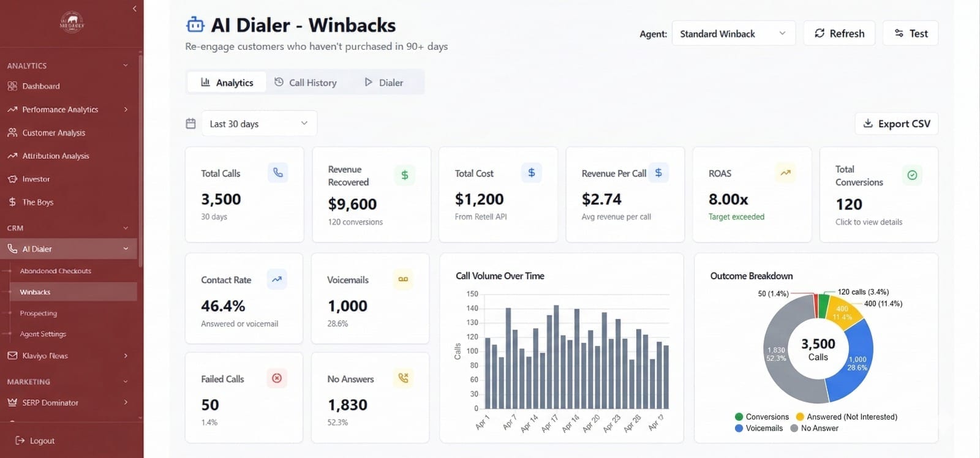The height and width of the screenshot is (458, 980).
Task: Toggle the Conversions legend item in chart
Action: [762, 417]
